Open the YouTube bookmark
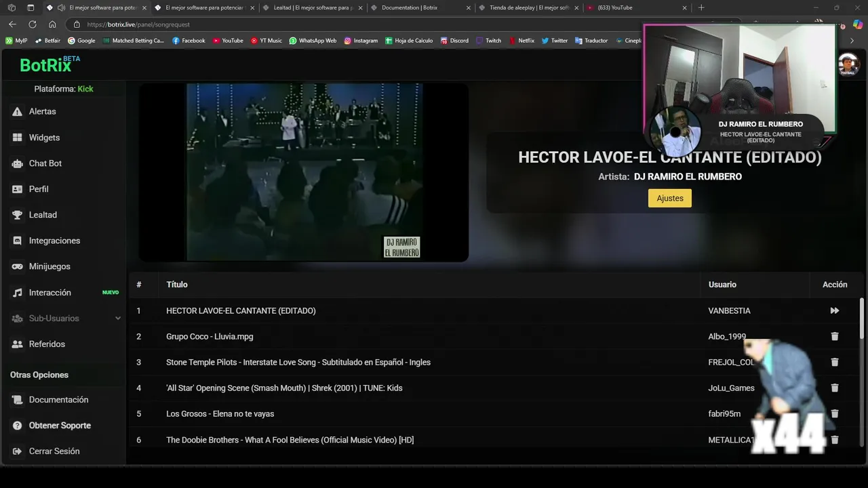 point(228,41)
